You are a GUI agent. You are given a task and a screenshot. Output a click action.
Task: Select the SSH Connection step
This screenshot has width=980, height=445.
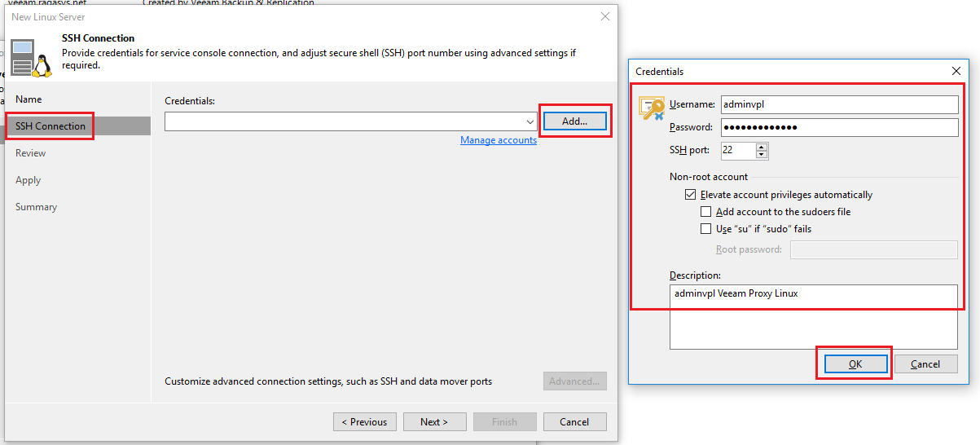pos(51,126)
